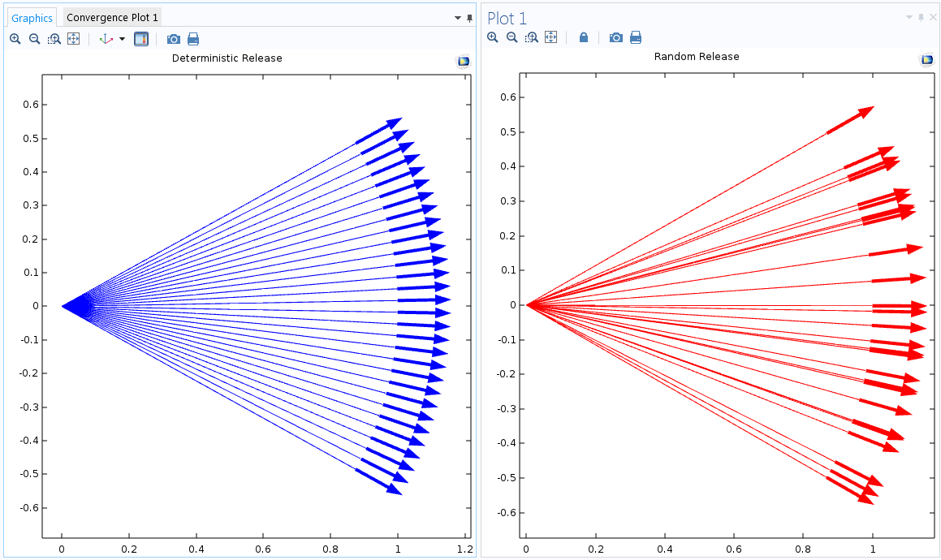Take image snapshot of the Plot 1 window
The width and height of the screenshot is (941, 560).
[x=616, y=37]
